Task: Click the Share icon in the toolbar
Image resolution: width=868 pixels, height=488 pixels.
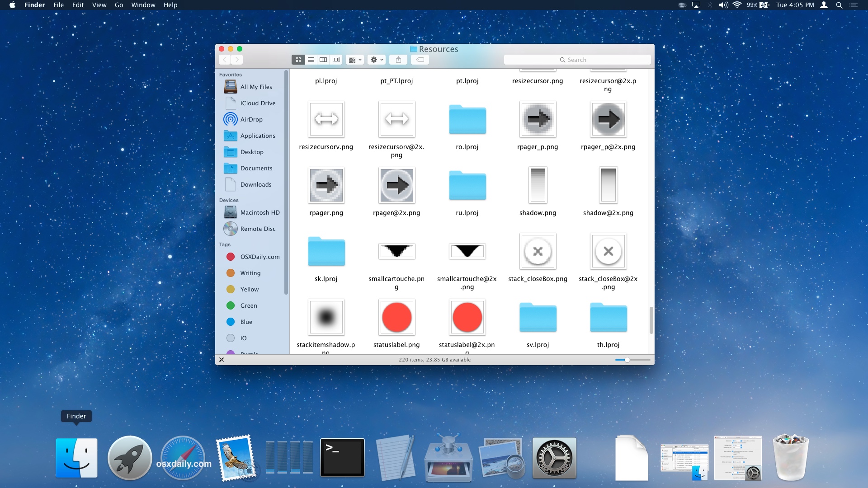Action: pyautogui.click(x=398, y=59)
